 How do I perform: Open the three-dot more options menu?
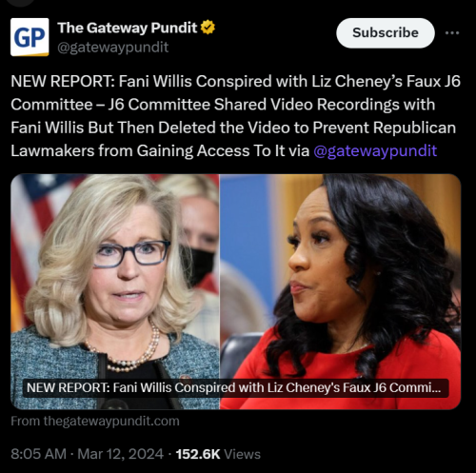pos(452,33)
